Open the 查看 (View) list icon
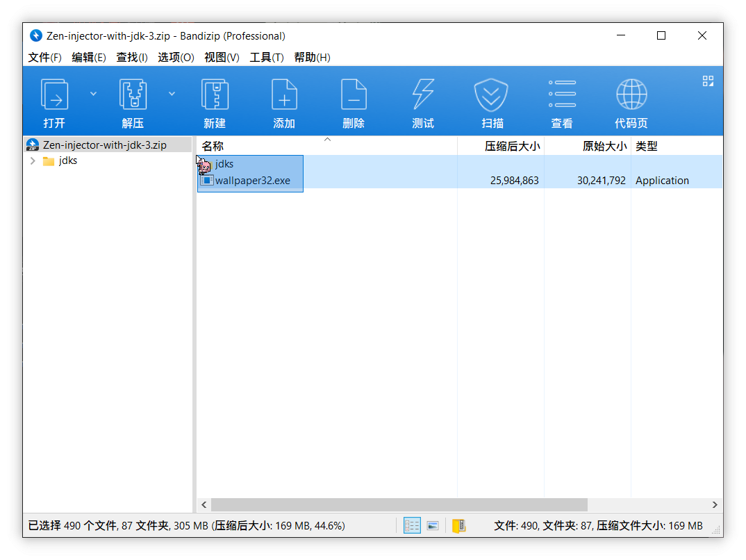The width and height of the screenshot is (746, 560). point(562,94)
